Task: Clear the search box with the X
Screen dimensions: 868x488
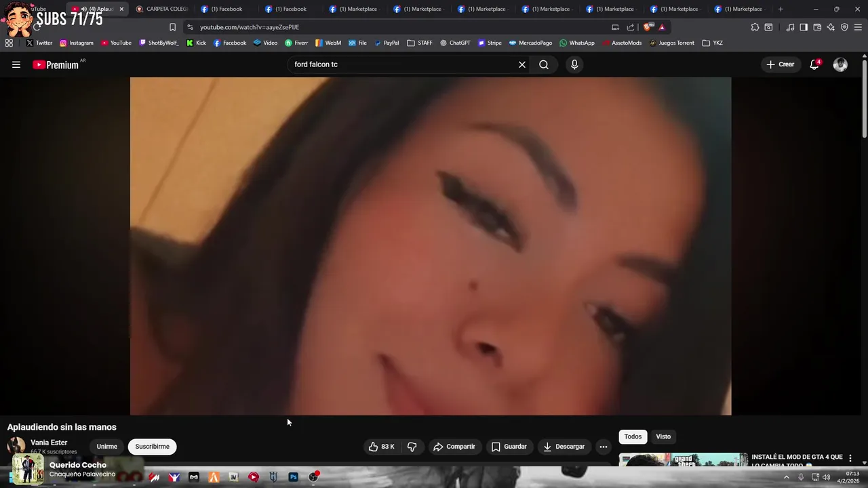Action: (522, 64)
